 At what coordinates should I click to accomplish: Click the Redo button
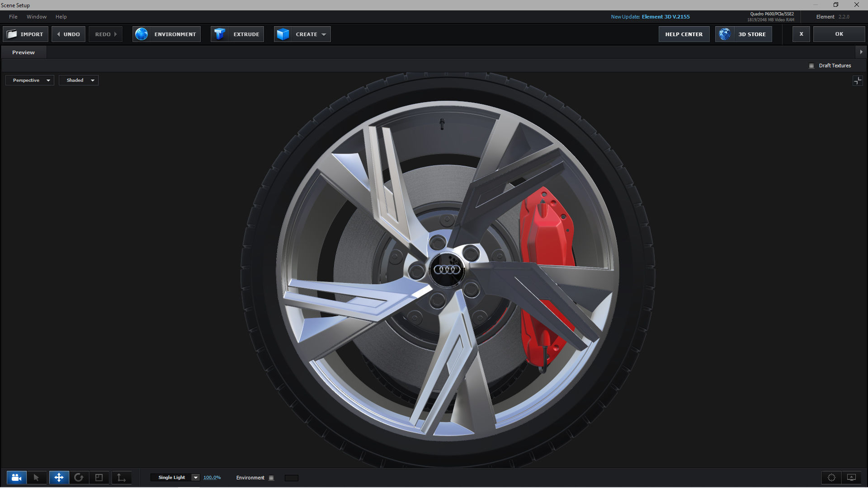coord(106,34)
